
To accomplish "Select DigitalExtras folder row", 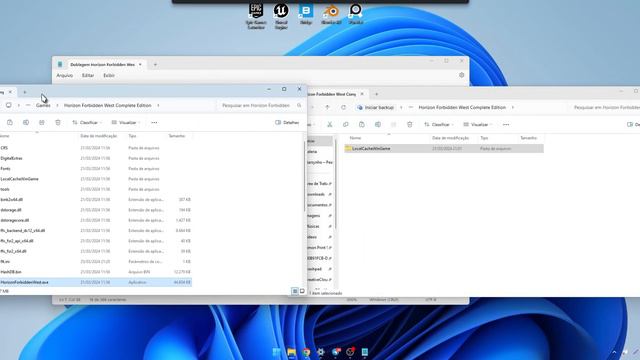I will point(96,158).
